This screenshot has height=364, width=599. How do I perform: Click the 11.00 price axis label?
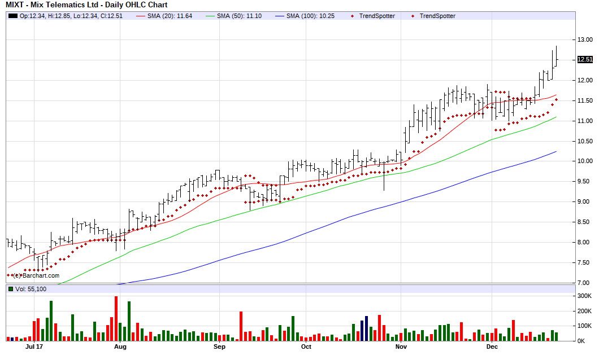(x=585, y=121)
